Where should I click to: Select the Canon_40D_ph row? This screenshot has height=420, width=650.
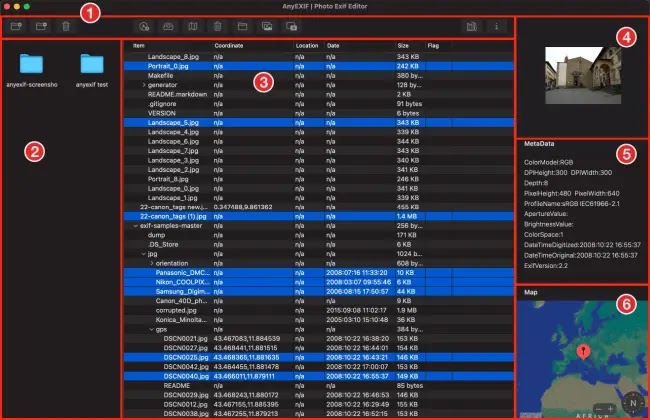coord(318,301)
